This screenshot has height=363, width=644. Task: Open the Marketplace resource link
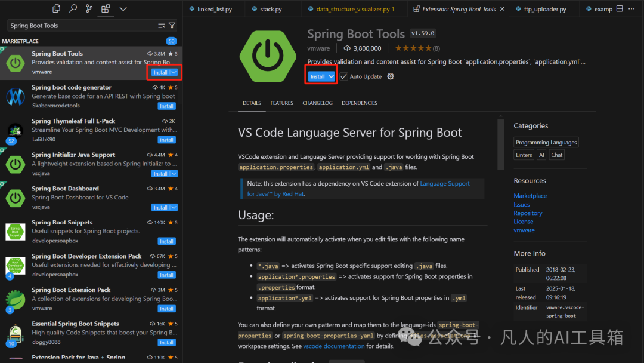point(530,196)
